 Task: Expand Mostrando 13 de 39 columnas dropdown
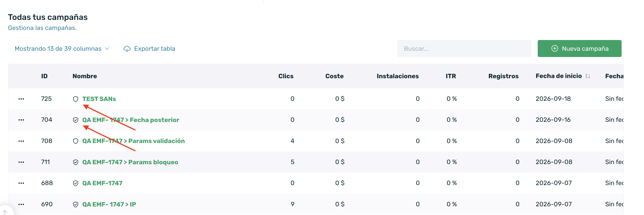tap(62, 48)
